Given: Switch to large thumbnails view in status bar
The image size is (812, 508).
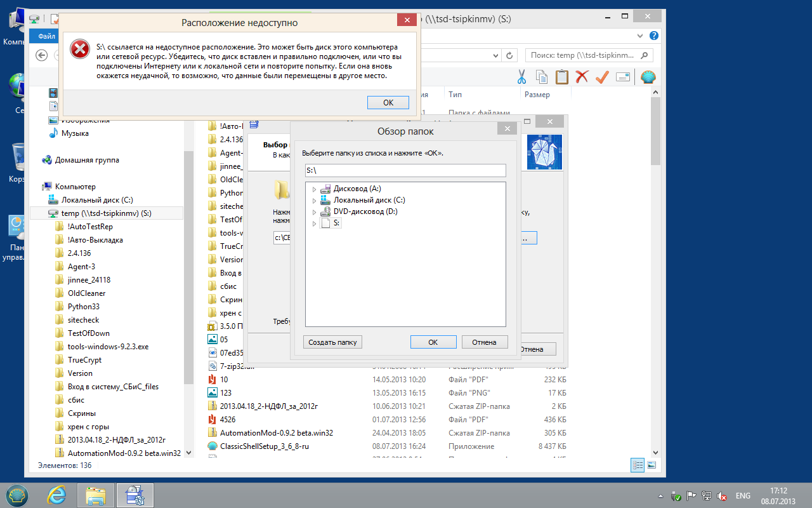Looking at the screenshot, I should 651,465.
